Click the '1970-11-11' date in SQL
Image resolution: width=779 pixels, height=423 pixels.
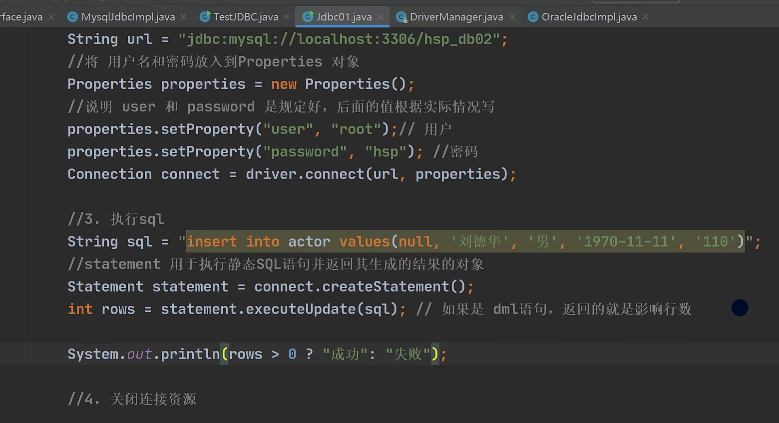(x=625, y=242)
